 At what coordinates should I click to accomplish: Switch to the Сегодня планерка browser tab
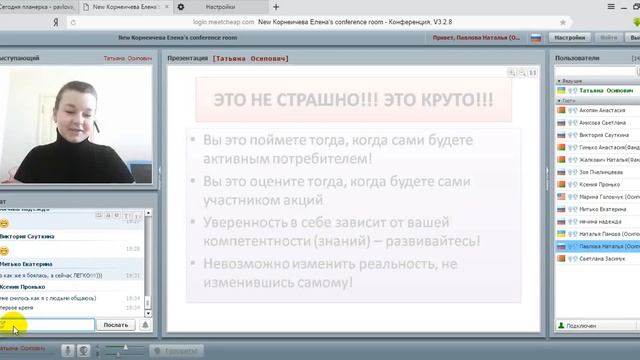pyautogui.click(x=38, y=7)
